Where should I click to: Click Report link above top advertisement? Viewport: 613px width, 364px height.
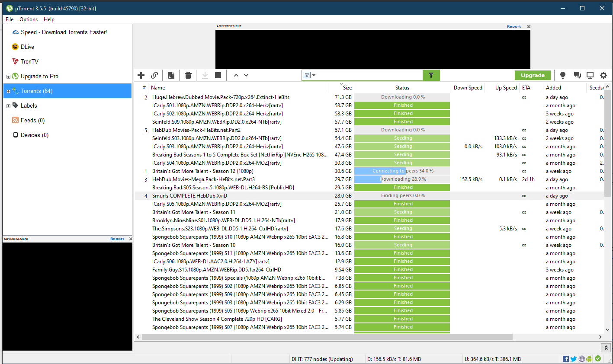(x=514, y=27)
